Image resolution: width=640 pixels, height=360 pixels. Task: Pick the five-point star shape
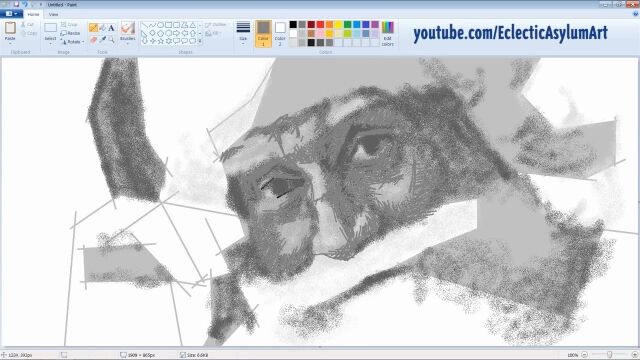[x=160, y=41]
